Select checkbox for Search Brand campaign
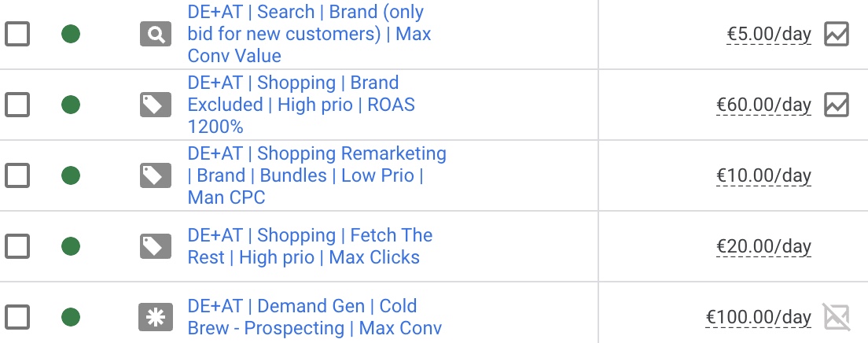The image size is (868, 343). click(x=17, y=34)
